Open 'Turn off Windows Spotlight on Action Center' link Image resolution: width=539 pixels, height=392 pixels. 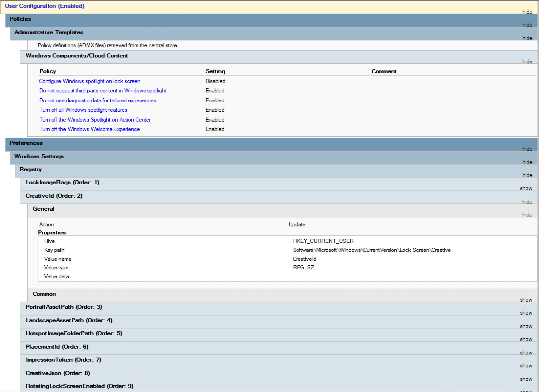[x=95, y=120]
